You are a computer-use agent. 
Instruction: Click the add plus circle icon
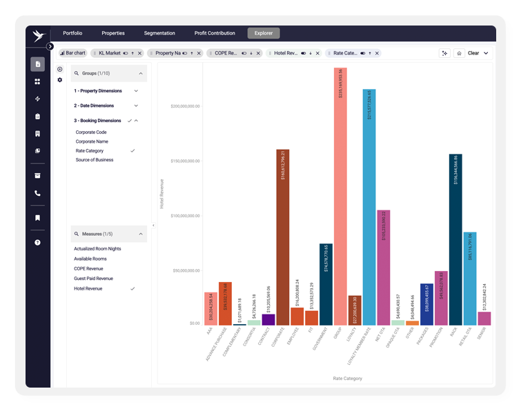tap(60, 69)
